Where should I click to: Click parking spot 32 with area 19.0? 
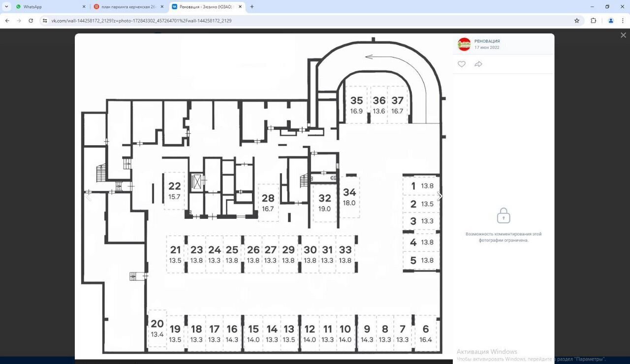325,202
